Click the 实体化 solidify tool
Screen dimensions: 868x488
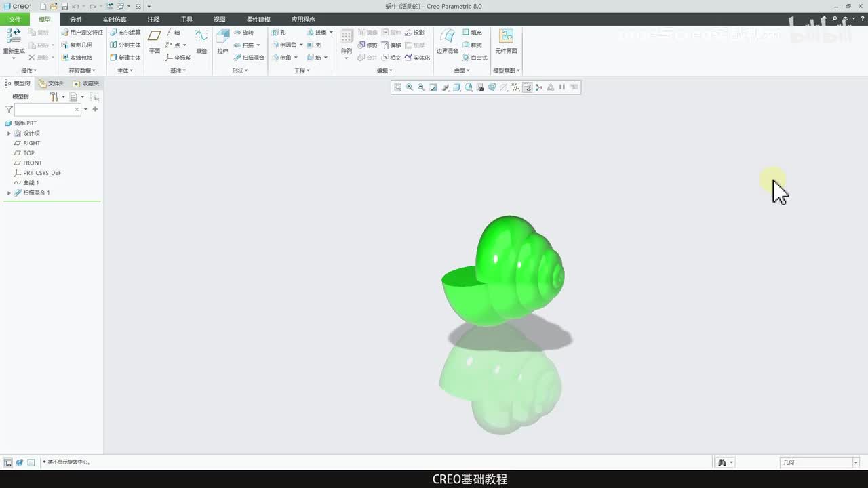[417, 58]
